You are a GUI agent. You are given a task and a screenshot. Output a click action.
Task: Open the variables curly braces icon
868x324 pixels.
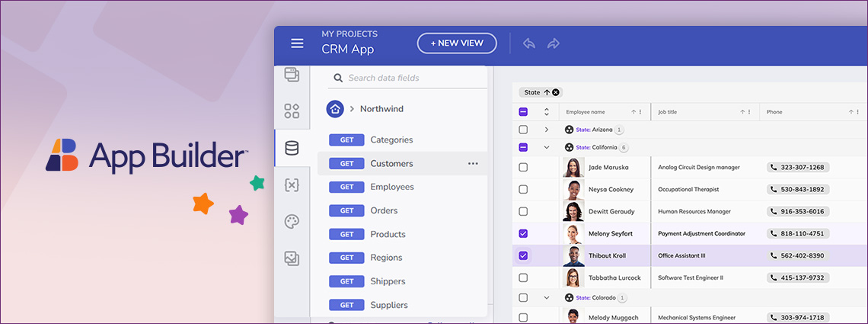[292, 184]
